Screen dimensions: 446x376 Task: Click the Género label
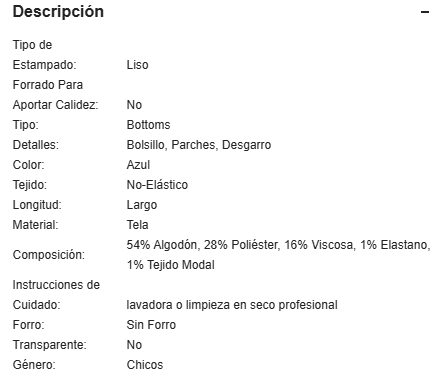tap(34, 365)
